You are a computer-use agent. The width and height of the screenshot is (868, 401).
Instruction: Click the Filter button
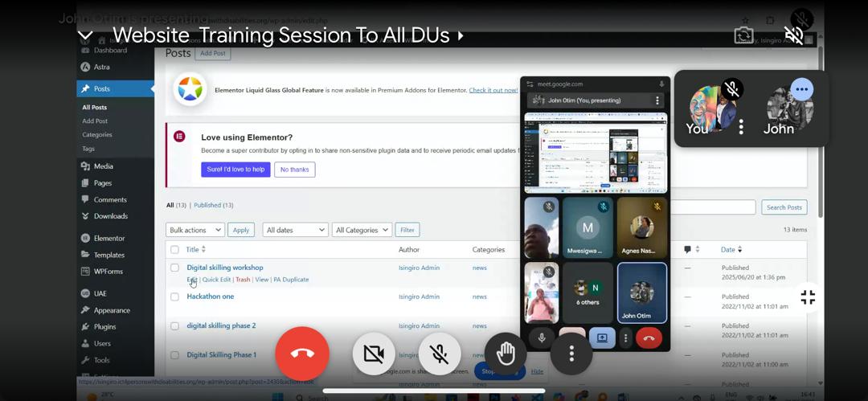point(407,230)
